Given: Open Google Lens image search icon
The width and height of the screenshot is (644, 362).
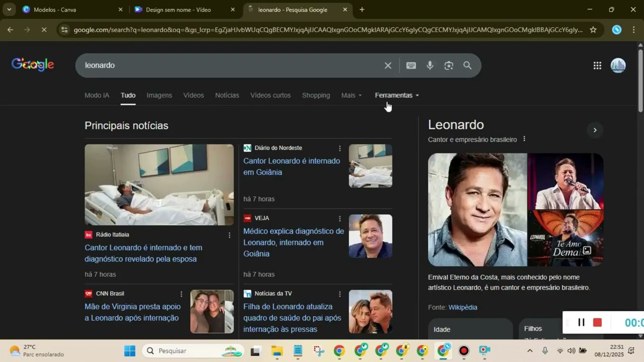Looking at the screenshot, I should click(x=448, y=65).
